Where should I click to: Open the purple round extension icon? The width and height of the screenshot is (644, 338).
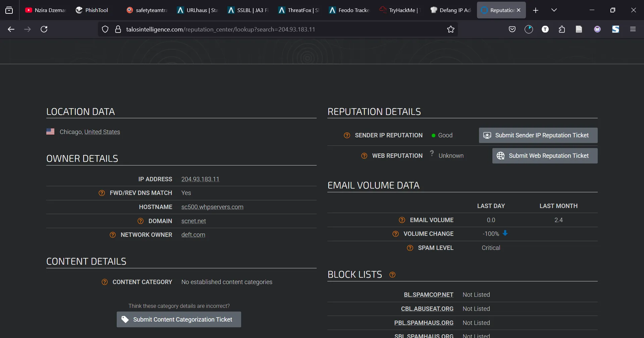pyautogui.click(x=597, y=29)
